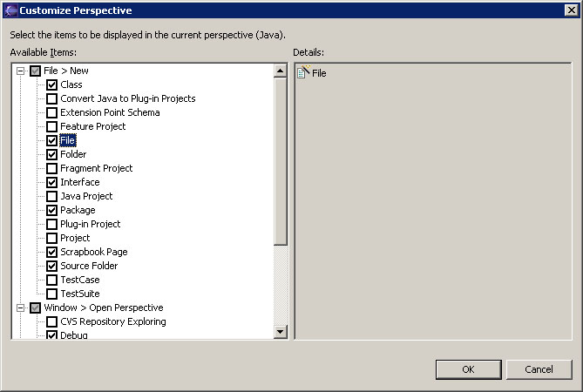The image size is (583, 392).
Task: Check the Fragment Project checkbox
Action: pyautogui.click(x=51, y=168)
